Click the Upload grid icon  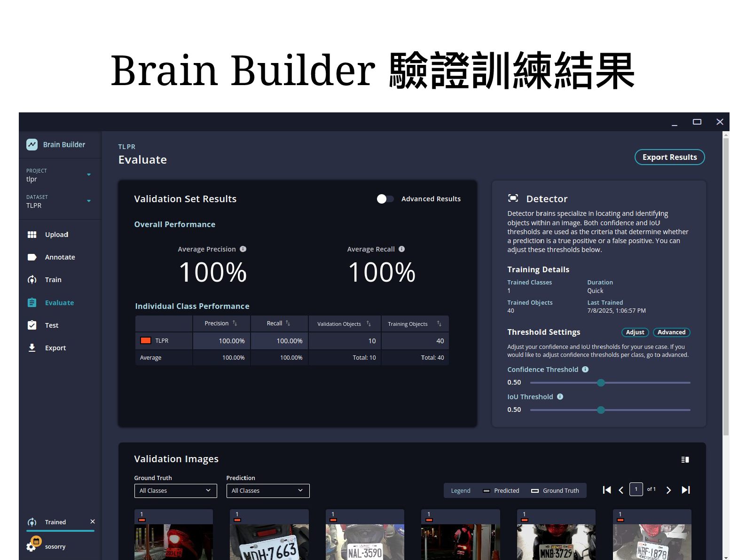tap(32, 235)
